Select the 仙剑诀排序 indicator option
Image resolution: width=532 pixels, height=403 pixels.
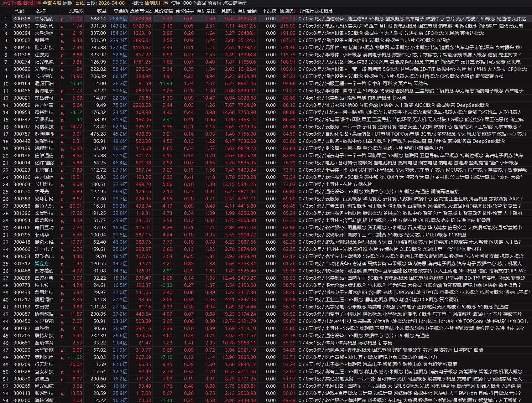[x=156, y=3]
